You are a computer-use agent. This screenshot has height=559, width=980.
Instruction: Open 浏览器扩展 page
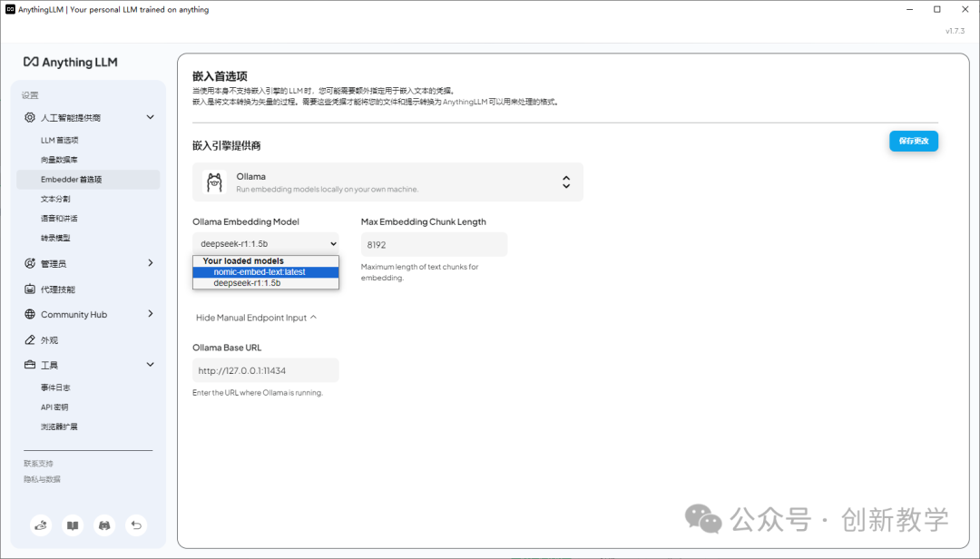59,427
